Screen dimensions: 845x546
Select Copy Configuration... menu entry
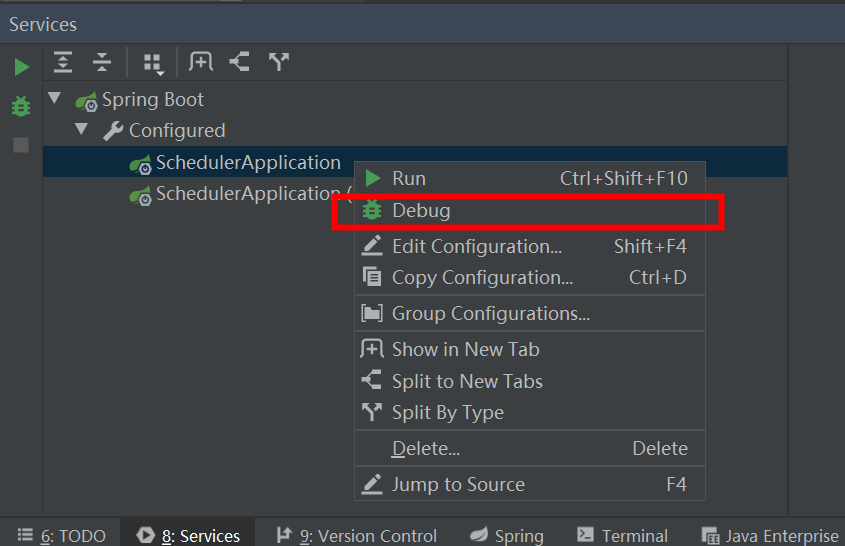coord(530,278)
